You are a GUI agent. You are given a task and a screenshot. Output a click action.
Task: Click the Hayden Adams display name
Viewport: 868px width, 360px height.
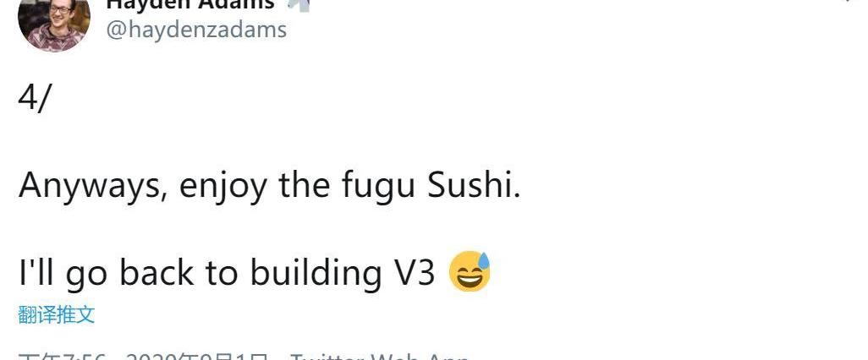[x=190, y=3]
